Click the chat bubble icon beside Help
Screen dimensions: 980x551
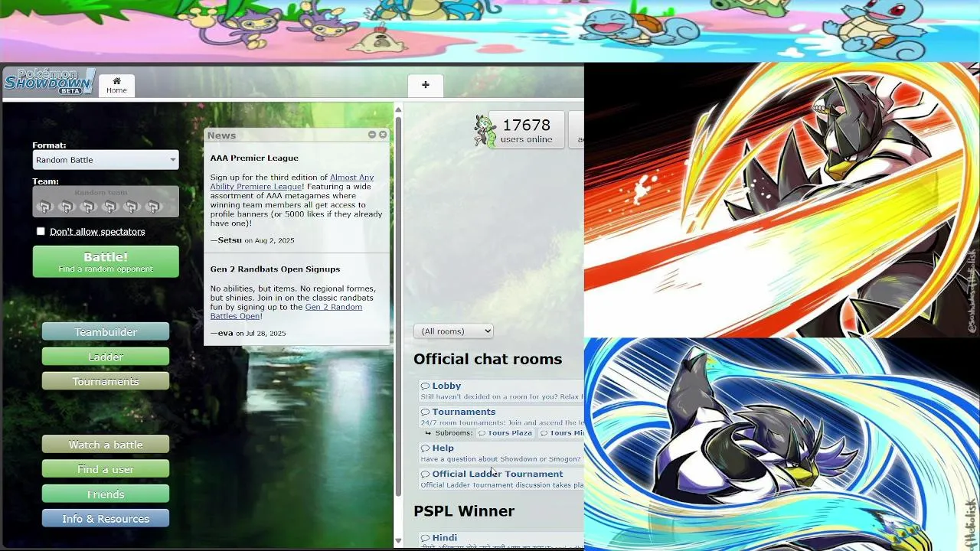[425, 448]
